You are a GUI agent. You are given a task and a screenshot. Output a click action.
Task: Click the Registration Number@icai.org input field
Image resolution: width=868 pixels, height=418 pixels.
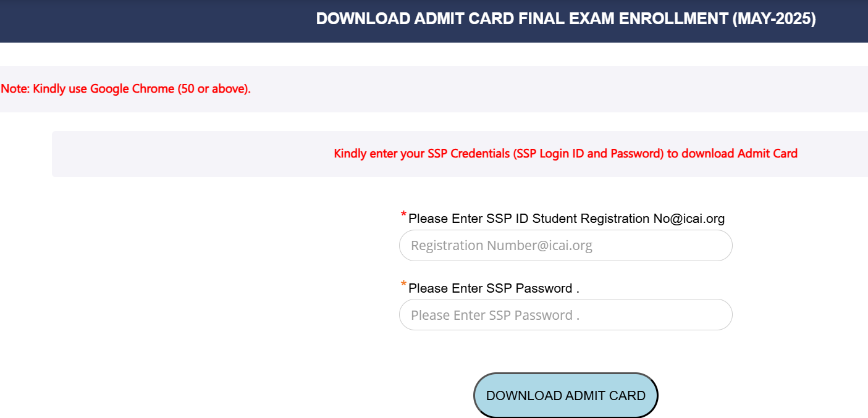[565, 246]
